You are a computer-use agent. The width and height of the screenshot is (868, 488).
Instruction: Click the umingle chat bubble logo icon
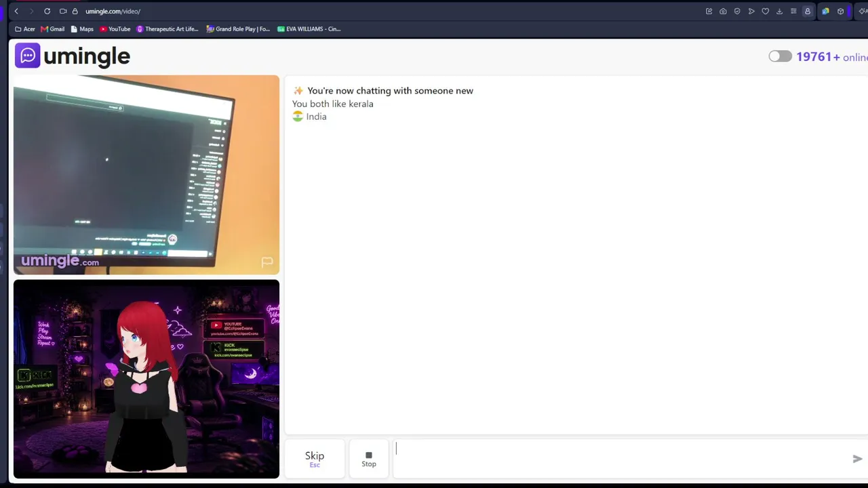(x=27, y=56)
